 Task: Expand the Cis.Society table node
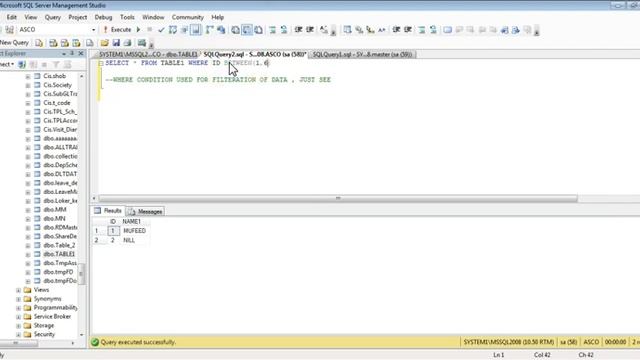click(28, 85)
